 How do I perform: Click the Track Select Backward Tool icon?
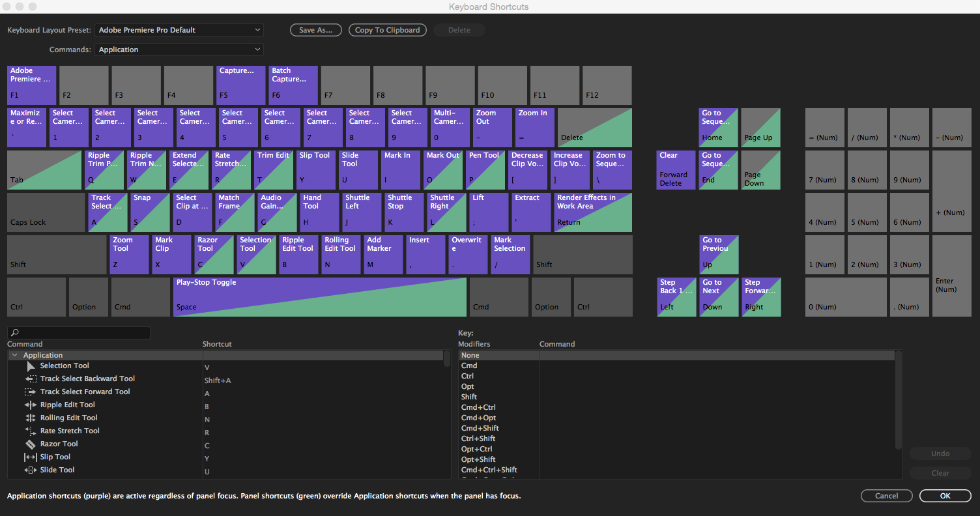(31, 379)
